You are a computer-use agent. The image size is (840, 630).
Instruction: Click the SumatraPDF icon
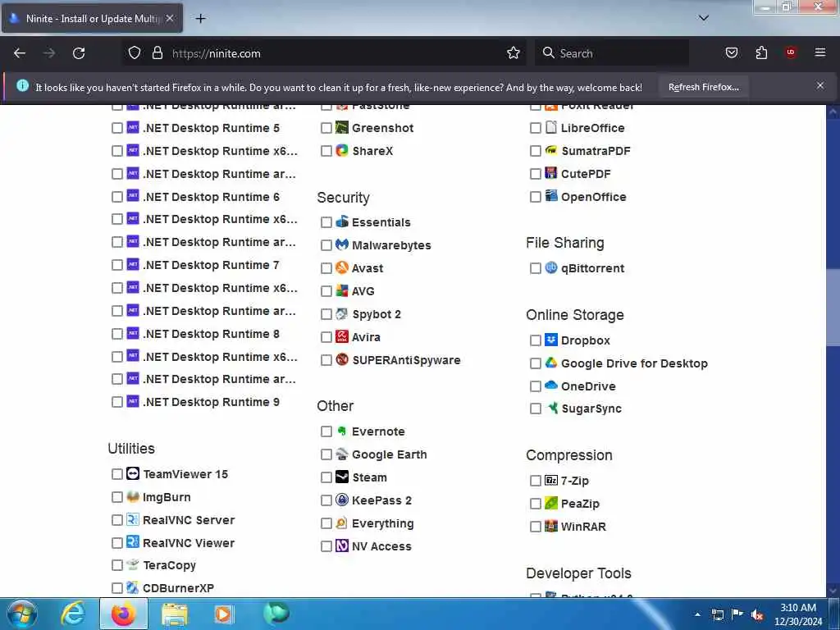pyautogui.click(x=551, y=150)
